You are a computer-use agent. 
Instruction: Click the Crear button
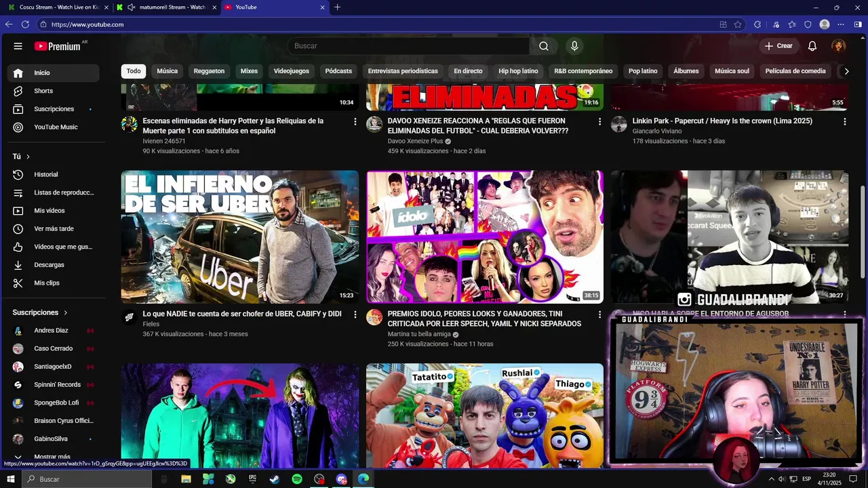coord(778,46)
